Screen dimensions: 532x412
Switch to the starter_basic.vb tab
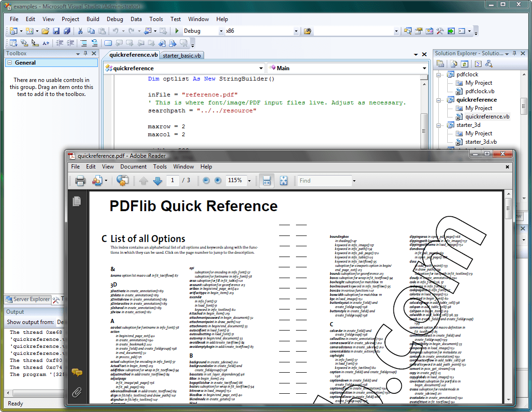point(181,55)
